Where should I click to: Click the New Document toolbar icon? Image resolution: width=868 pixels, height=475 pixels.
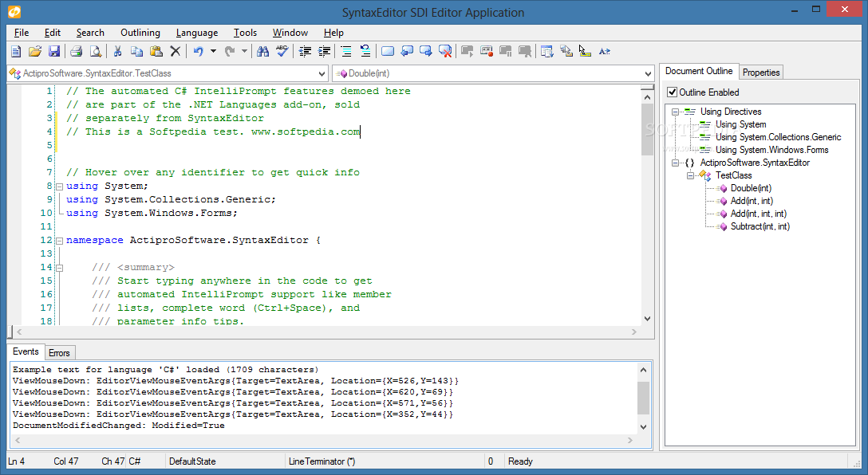click(16, 52)
